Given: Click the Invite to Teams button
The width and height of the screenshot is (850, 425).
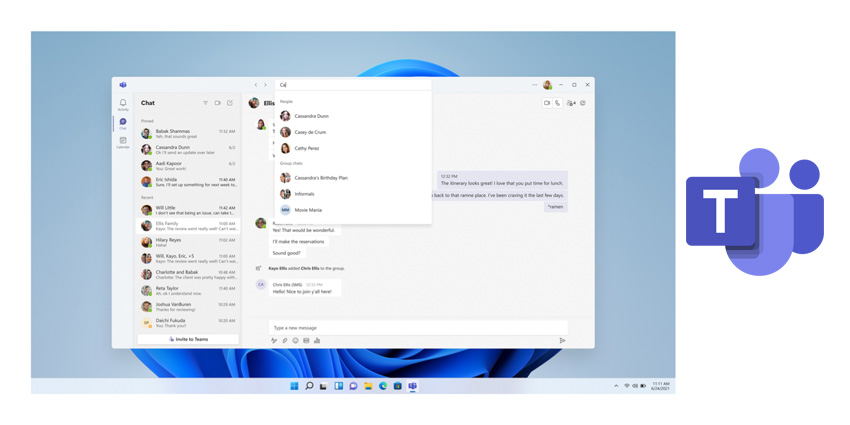Looking at the screenshot, I should (x=188, y=339).
